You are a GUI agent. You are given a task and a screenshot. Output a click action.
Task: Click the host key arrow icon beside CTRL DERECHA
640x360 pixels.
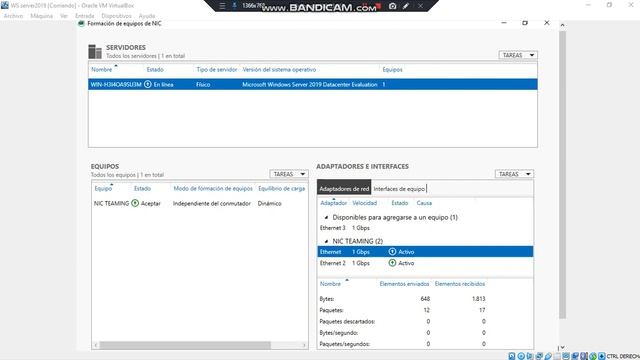coord(602,356)
